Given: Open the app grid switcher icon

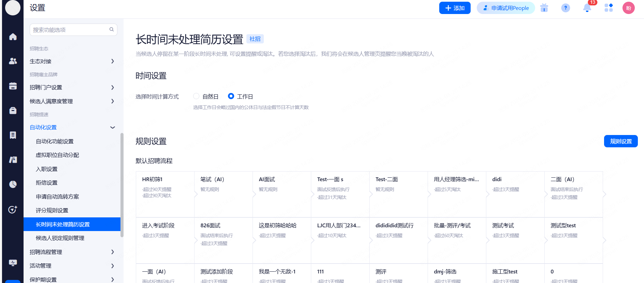Looking at the screenshot, I should 608,8.
